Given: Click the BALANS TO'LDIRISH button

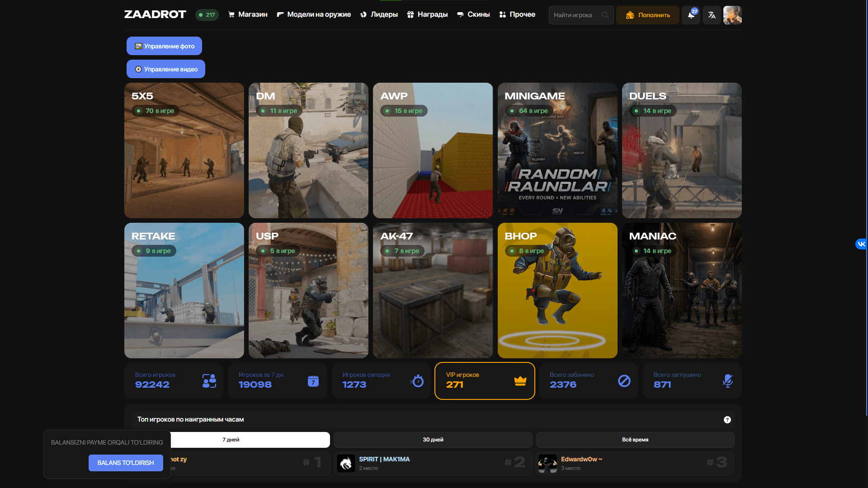Looking at the screenshot, I should tap(126, 463).
